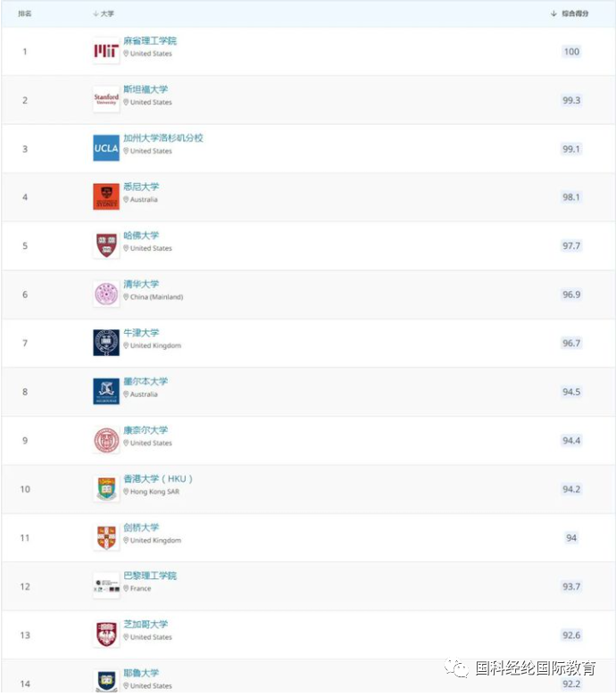Click the UCLA logo icon

pos(106,148)
